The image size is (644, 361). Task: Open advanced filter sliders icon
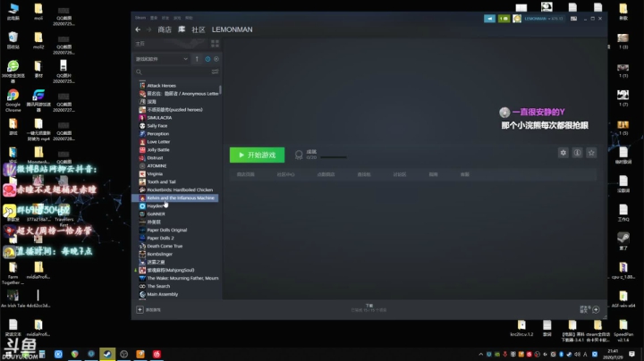tap(215, 71)
